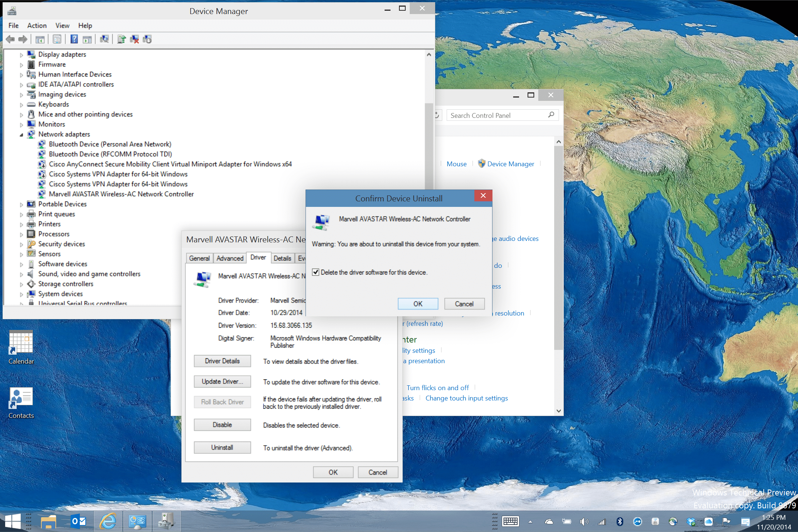Screen dimensions: 798x532
Task: Open the Calendar desktop shortcut
Action: tap(21, 347)
